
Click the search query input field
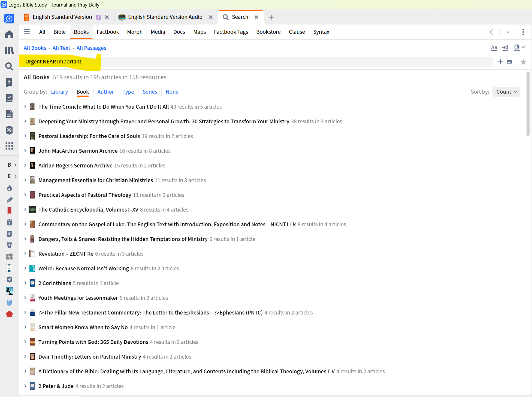256,62
